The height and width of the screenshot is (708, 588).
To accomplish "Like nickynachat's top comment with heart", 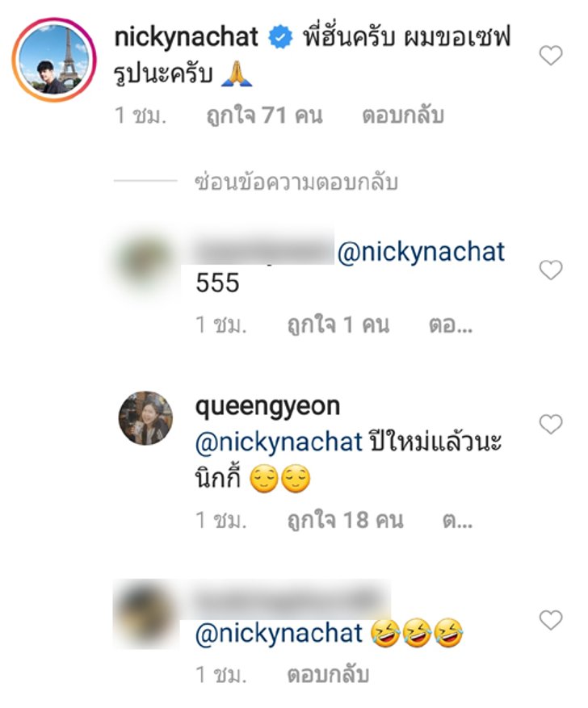I will click(x=551, y=56).
